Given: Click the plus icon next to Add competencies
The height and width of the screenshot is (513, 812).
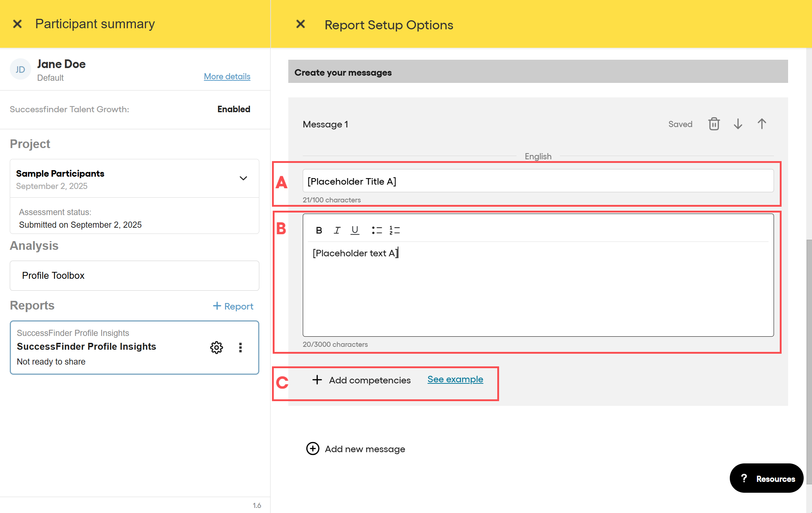Looking at the screenshot, I should coord(317,380).
